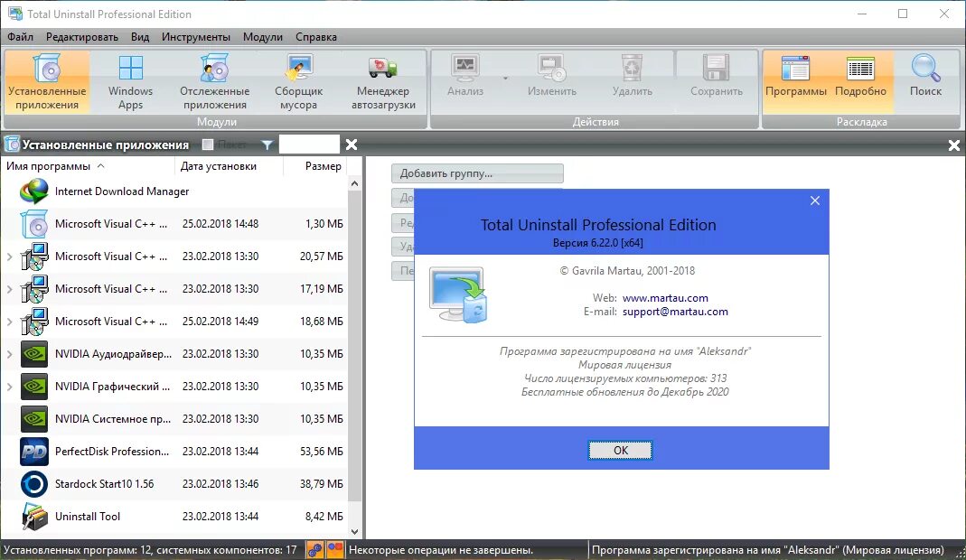The width and height of the screenshot is (966, 560).
Task: Click the 'Некоторые операции не завершены.' status text
Action: tap(441, 550)
